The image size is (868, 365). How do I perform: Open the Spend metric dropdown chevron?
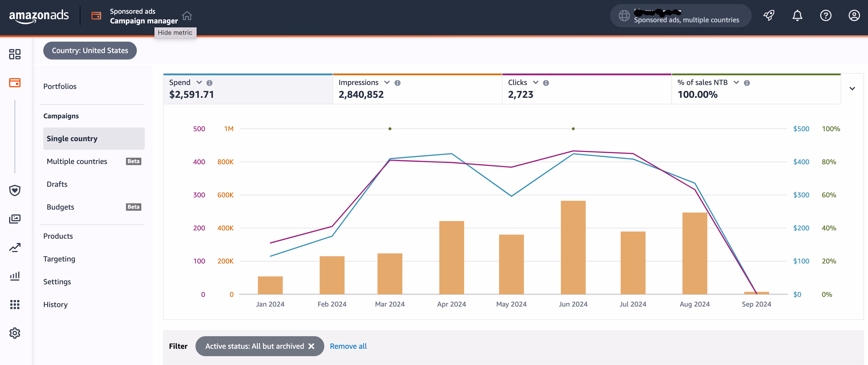coord(199,83)
